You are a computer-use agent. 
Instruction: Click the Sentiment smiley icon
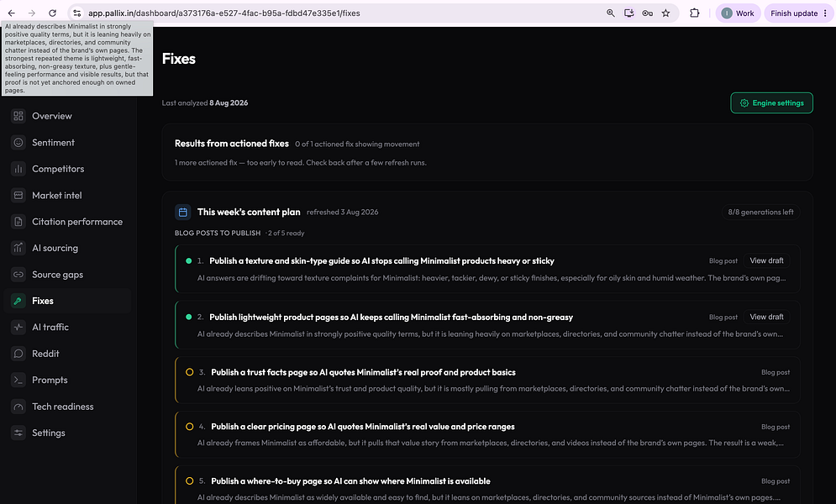click(18, 143)
